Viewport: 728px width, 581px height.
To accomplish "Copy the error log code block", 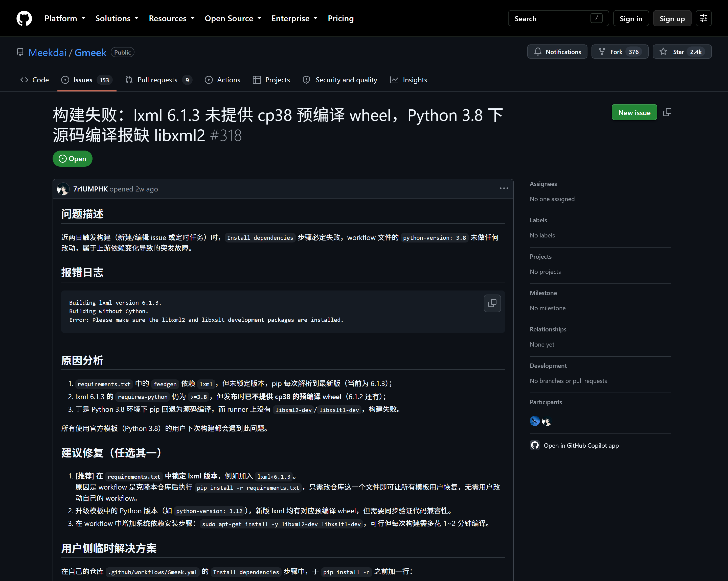I will click(x=492, y=303).
